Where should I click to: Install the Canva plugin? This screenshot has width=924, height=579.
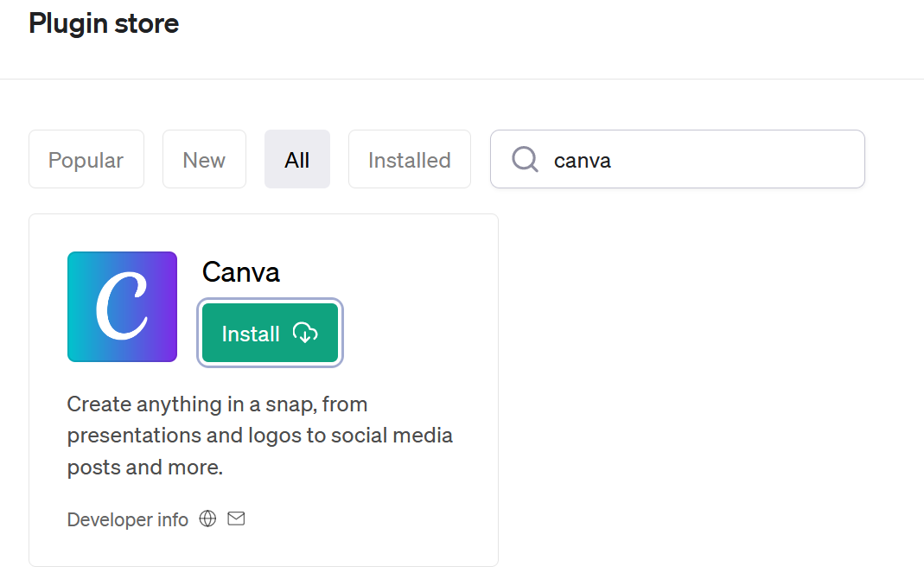(270, 333)
